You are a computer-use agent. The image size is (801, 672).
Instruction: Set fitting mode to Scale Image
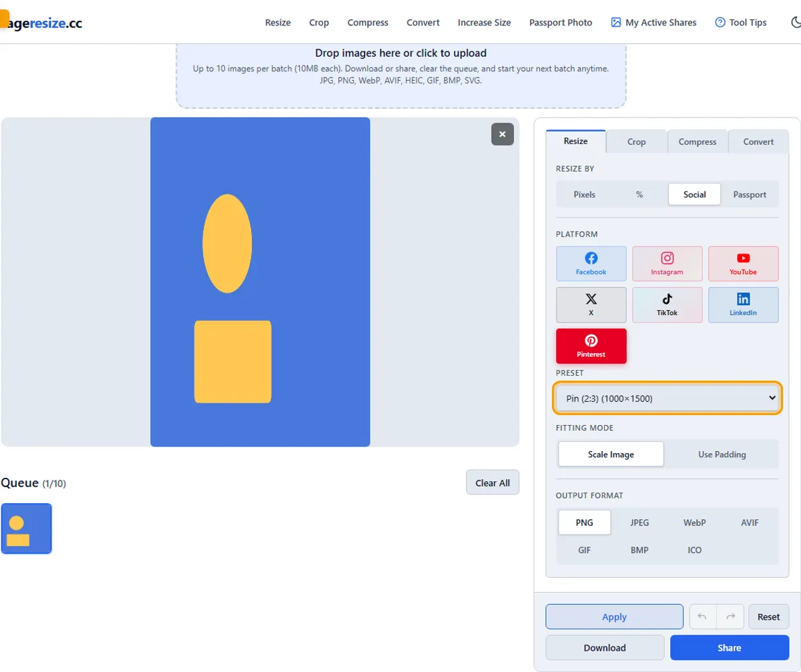click(x=611, y=454)
